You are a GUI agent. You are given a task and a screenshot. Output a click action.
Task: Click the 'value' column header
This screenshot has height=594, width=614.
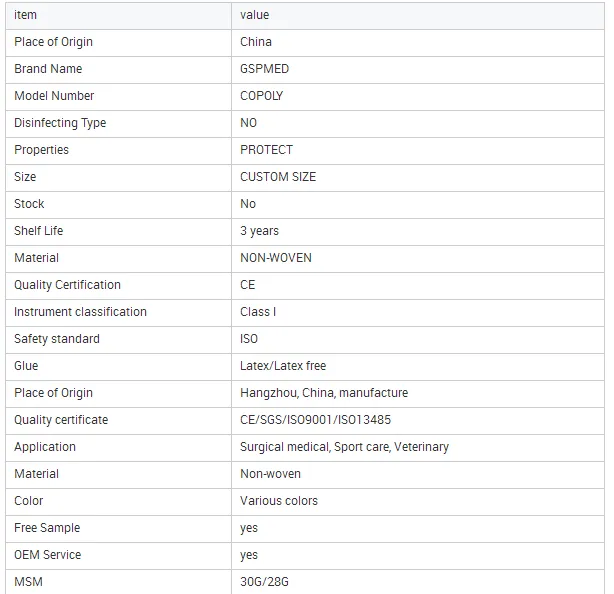point(254,15)
